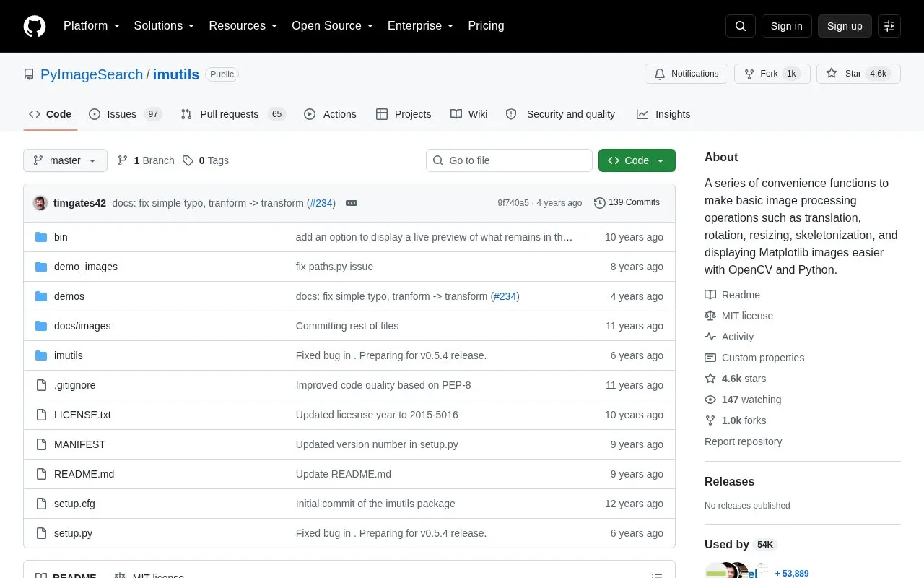Switch to the Insights tab
Viewport: 924px width, 578px height.
pos(663,114)
